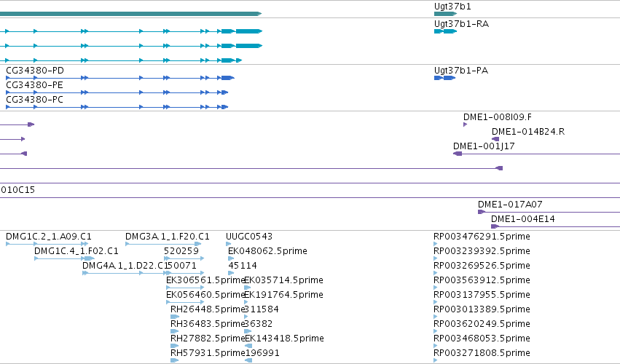Select the 520259 EST label
The height and width of the screenshot is (364, 620).
(x=181, y=251)
